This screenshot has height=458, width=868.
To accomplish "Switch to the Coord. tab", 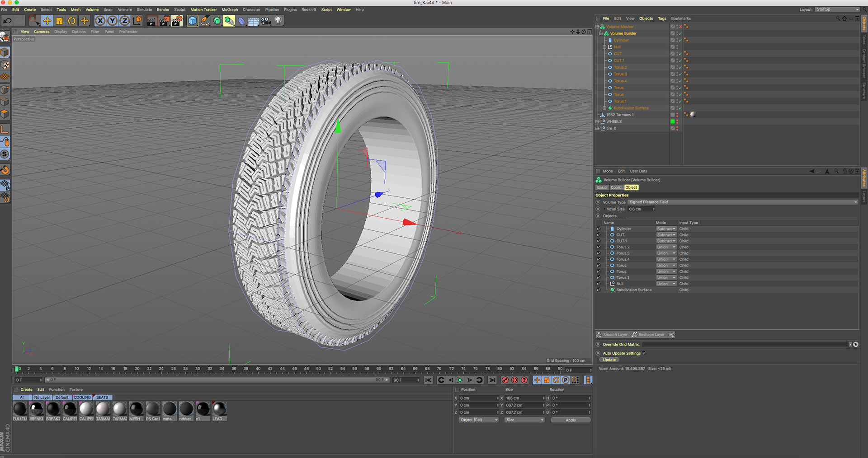I will point(616,187).
